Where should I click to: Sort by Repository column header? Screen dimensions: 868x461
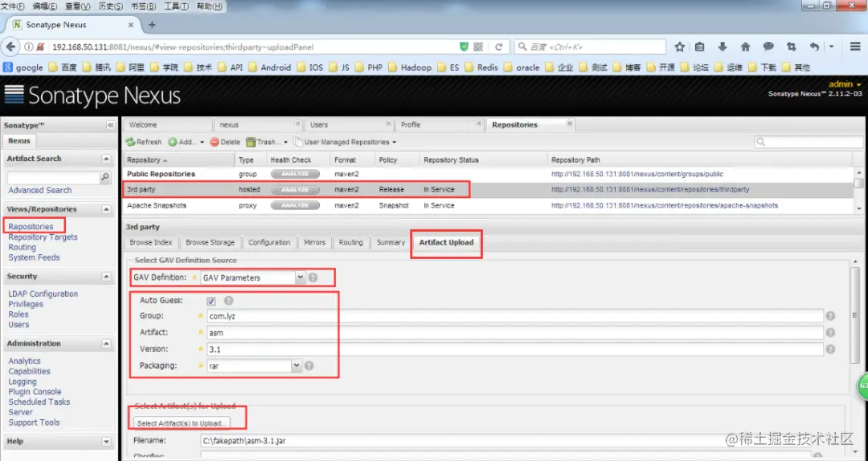(178, 160)
